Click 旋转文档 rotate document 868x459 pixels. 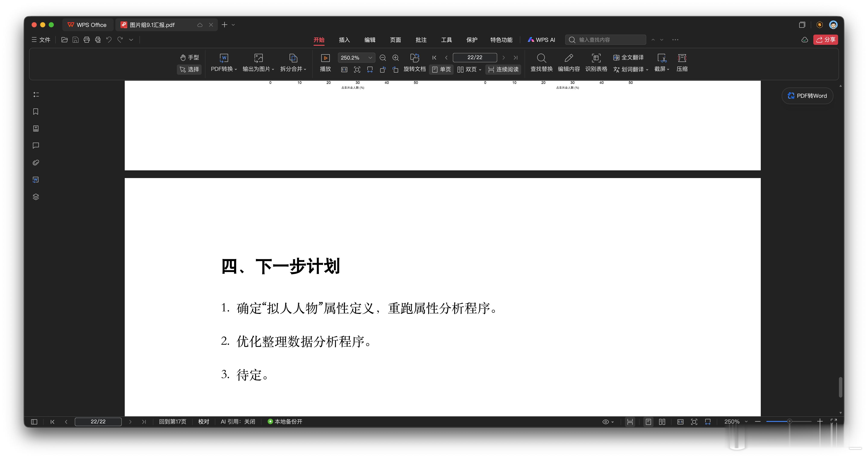(x=415, y=63)
